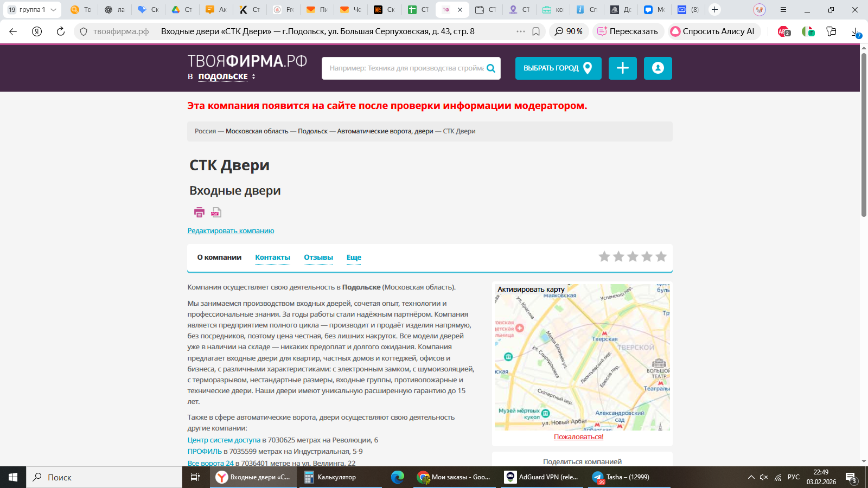Open the user account icon button
This screenshot has width=868, height=488.
coord(658,68)
